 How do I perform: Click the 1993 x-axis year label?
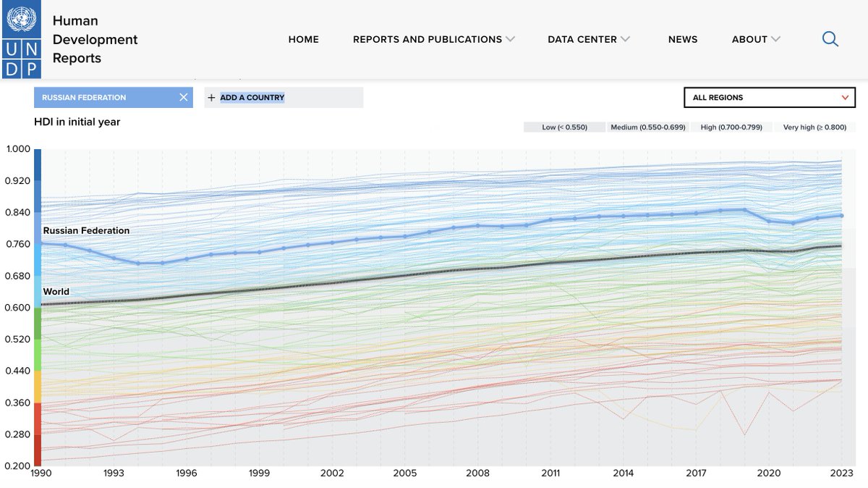point(114,474)
